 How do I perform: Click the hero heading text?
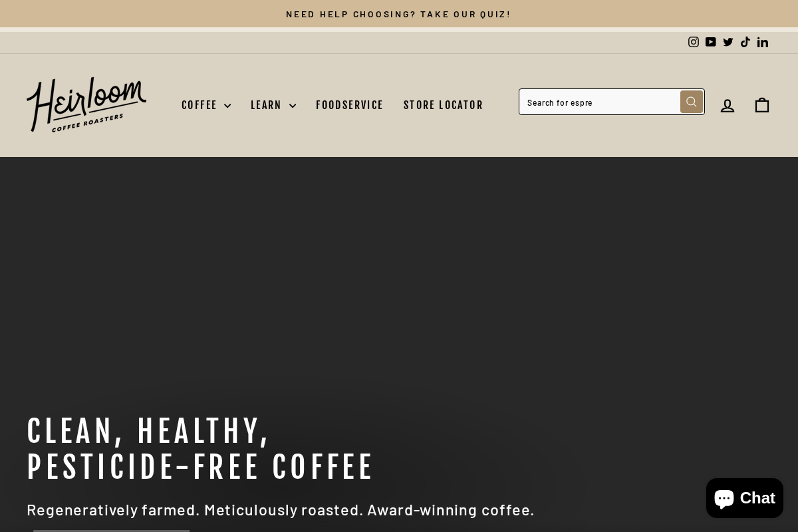pos(201,449)
